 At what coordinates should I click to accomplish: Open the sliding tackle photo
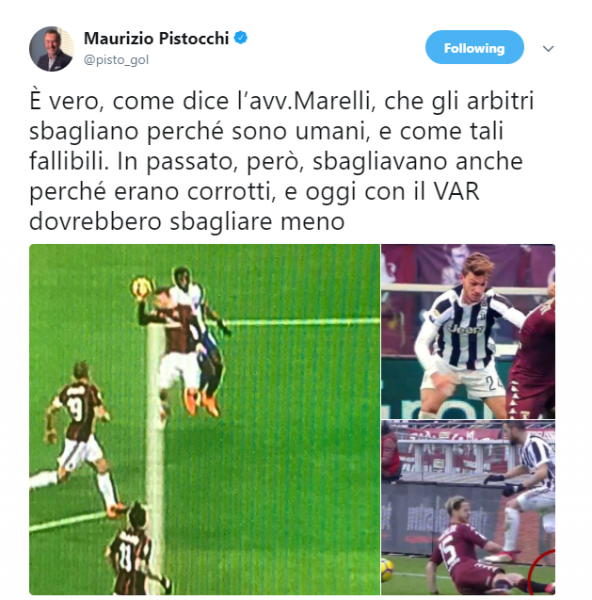[468, 507]
